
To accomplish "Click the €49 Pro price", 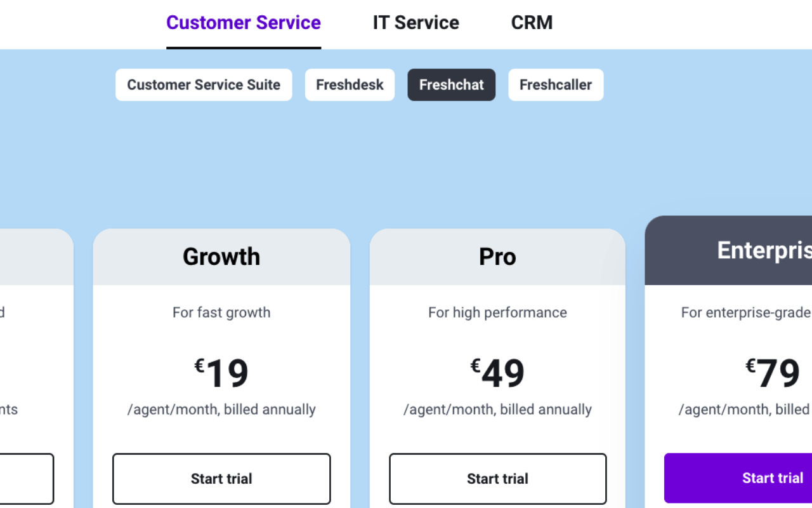I will click(497, 373).
